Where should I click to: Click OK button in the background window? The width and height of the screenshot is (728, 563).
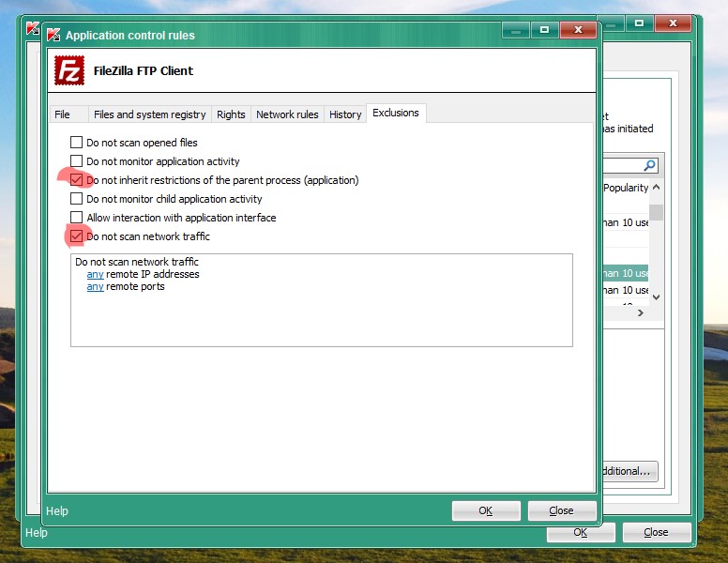pos(581,533)
